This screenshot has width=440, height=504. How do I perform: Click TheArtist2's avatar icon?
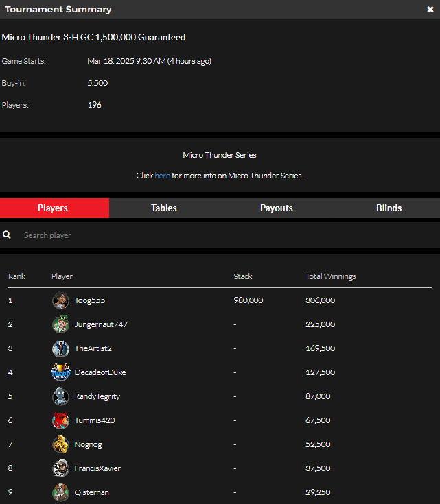point(60,348)
